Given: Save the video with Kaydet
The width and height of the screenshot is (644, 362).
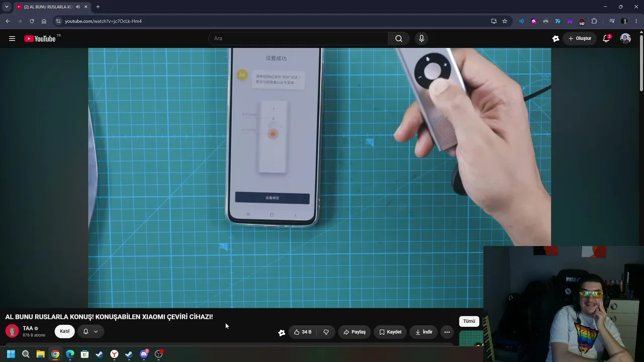Looking at the screenshot, I should tap(390, 332).
